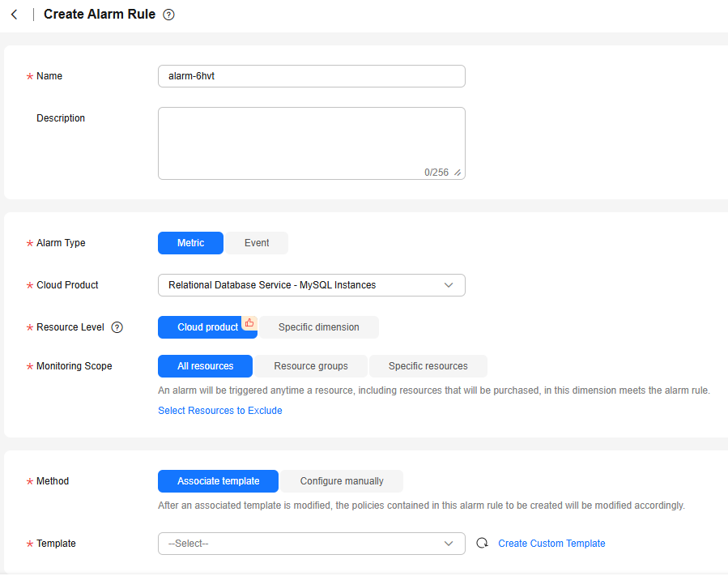Click the Name input field
The image size is (728, 576).
[x=312, y=76]
